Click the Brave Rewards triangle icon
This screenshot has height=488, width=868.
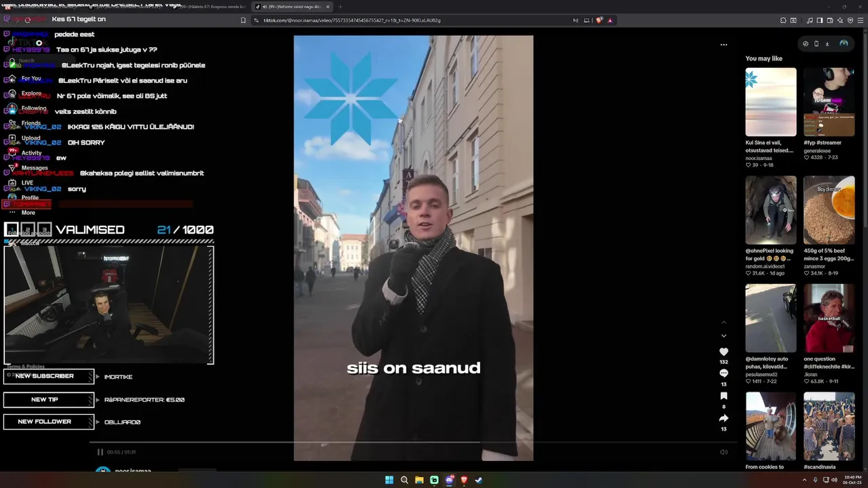pyautogui.click(x=610, y=20)
